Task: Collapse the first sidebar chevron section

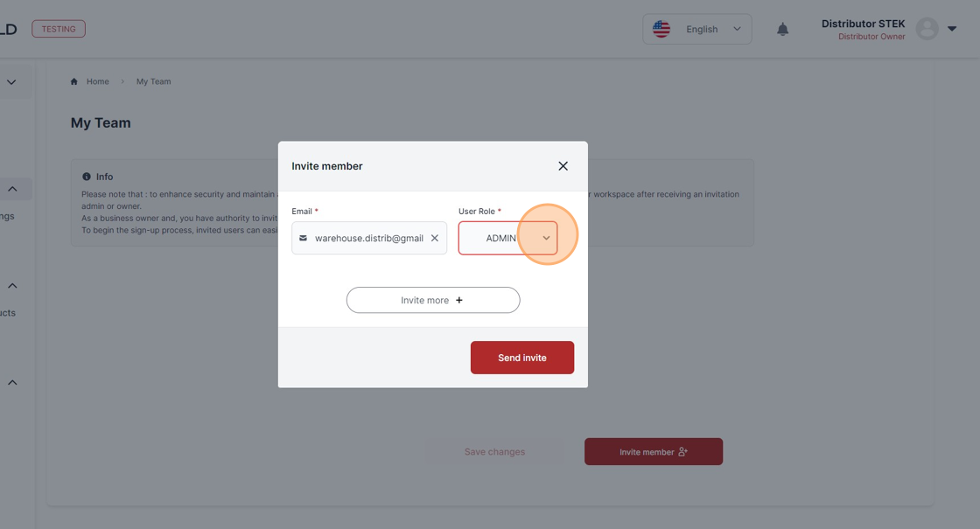Action: coord(12,189)
